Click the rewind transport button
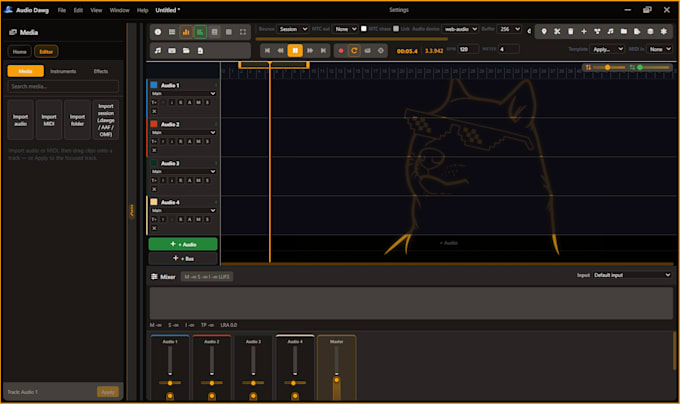 pos(281,51)
